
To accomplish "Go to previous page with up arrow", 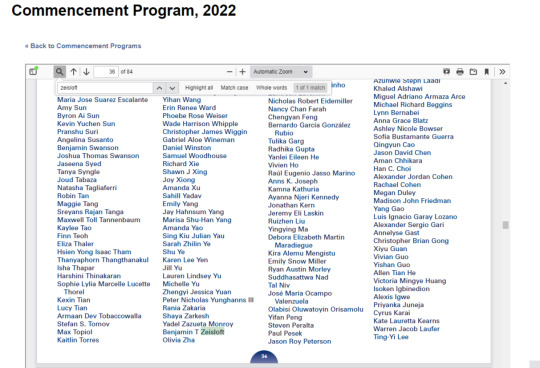I will (x=73, y=72).
